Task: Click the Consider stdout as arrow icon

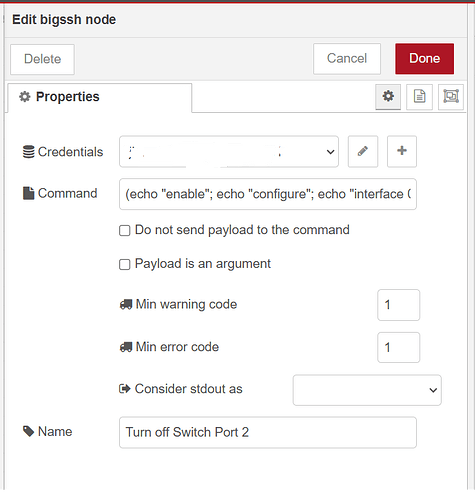Action: (125, 389)
